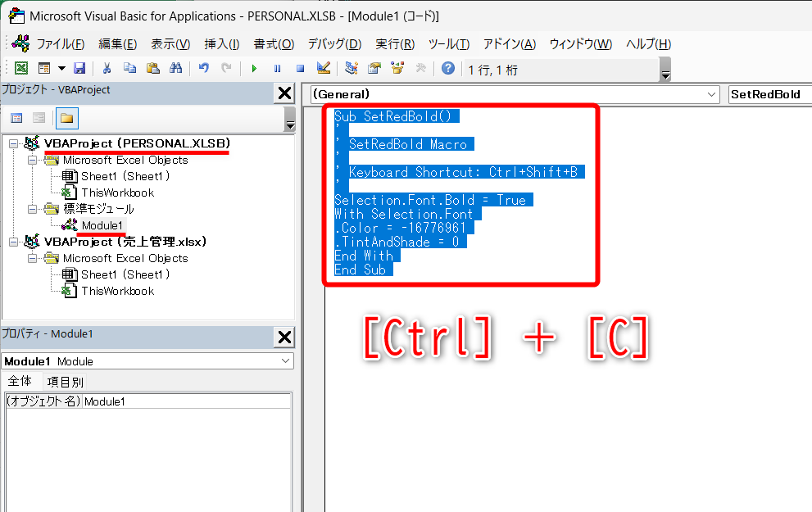Select Module1 in project tree
This screenshot has width=812, height=512.
tap(102, 226)
